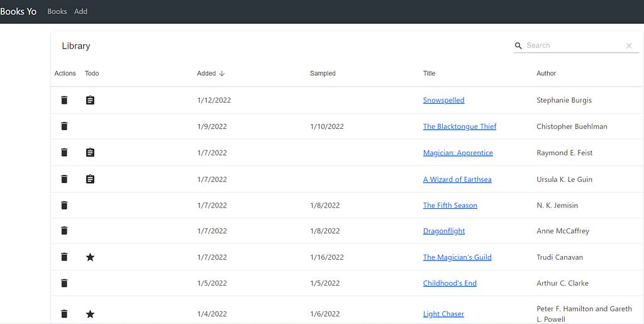The width and height of the screenshot is (644, 324).
Task: Click clipboard todo icon for Magician: Apprentice
Action: [91, 152]
